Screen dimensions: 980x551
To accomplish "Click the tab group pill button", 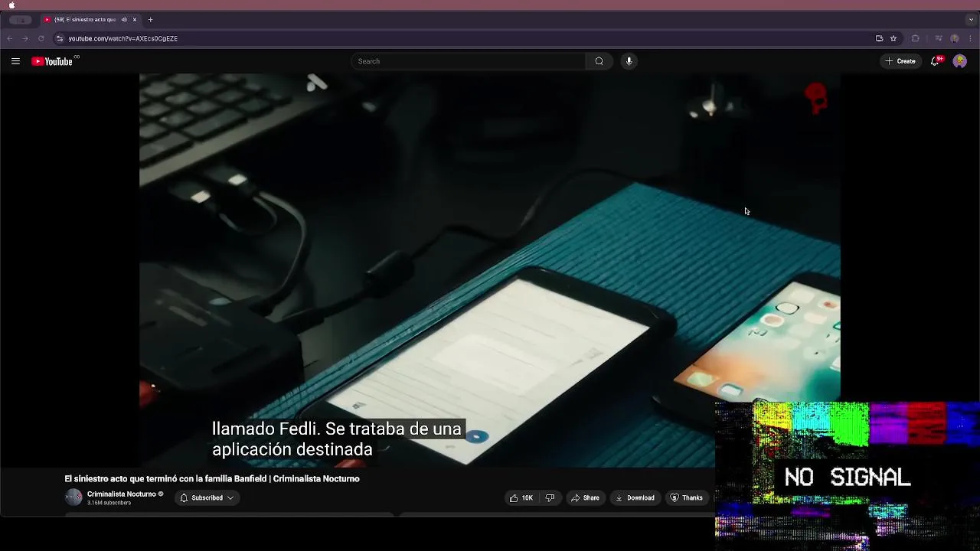I will [x=21, y=20].
